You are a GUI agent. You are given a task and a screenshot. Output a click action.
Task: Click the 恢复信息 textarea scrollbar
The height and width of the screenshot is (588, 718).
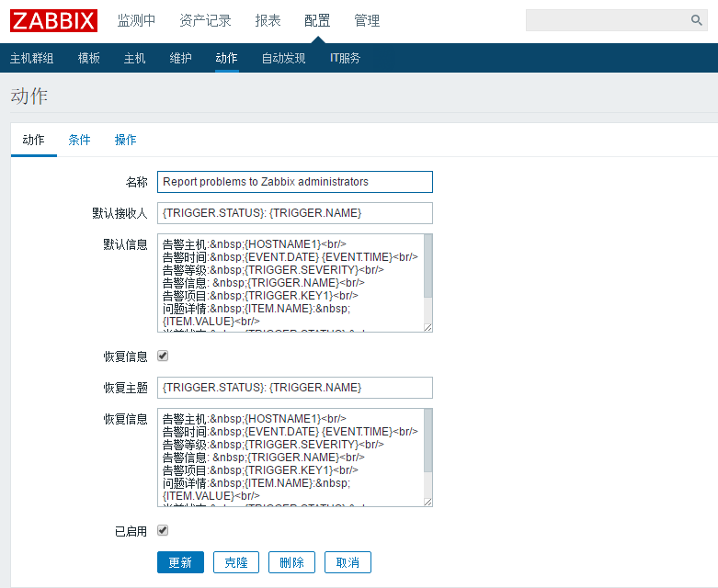[x=428, y=441]
